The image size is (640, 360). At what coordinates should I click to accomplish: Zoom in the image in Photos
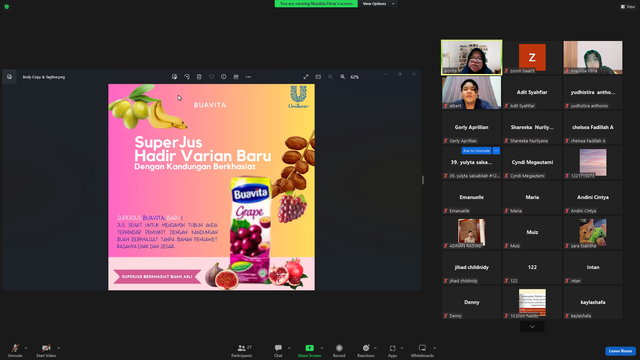point(342,77)
